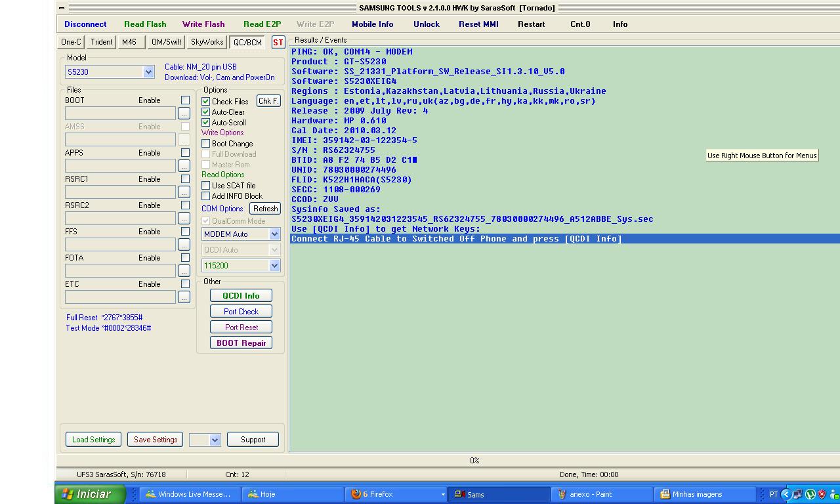Click the uTorrent tray icon
The width and height of the screenshot is (840, 504).
coord(810,494)
